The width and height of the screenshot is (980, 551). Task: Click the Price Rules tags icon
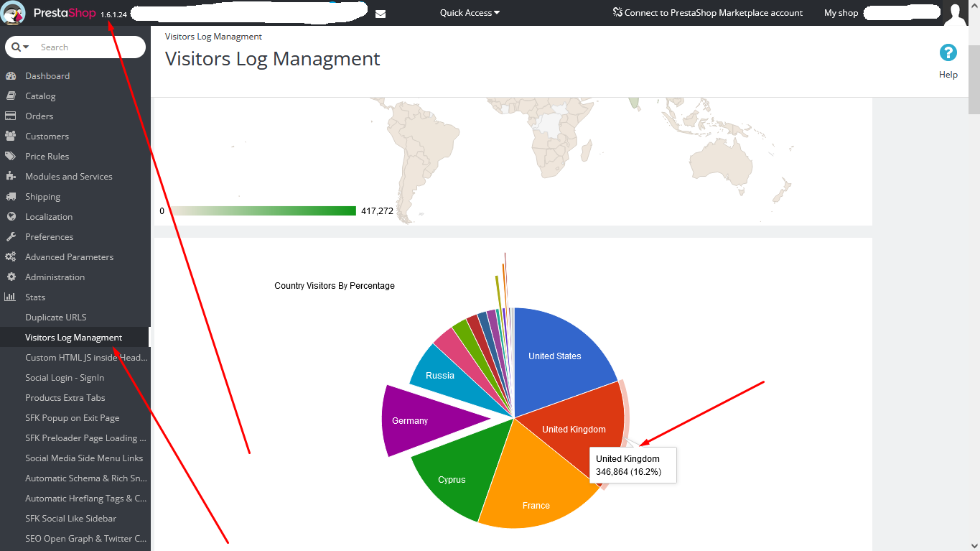(x=11, y=157)
